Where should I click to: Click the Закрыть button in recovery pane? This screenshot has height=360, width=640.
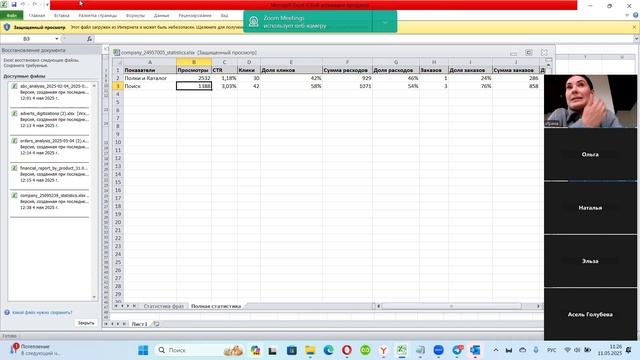click(86, 323)
